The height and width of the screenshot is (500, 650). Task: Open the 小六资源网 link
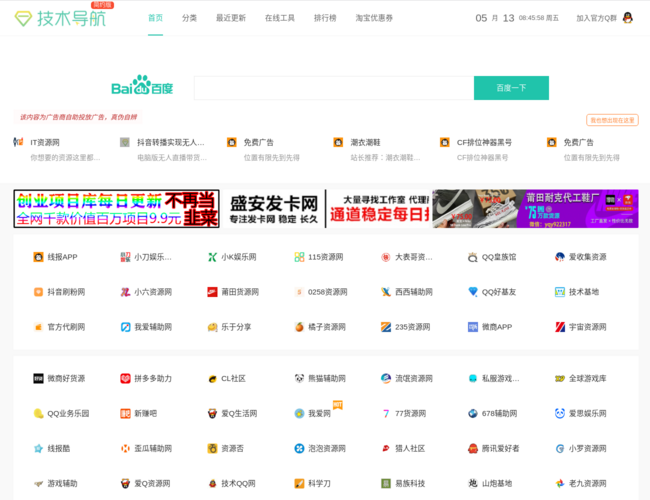click(153, 292)
